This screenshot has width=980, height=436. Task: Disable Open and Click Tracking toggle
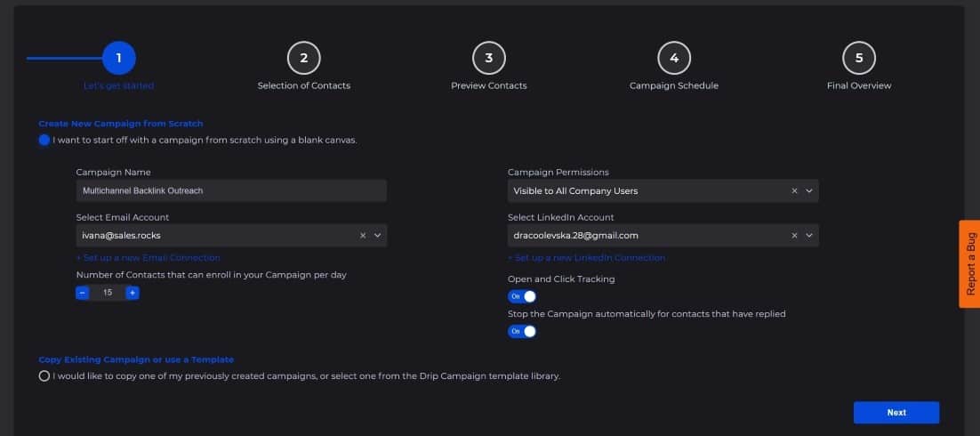(522, 296)
